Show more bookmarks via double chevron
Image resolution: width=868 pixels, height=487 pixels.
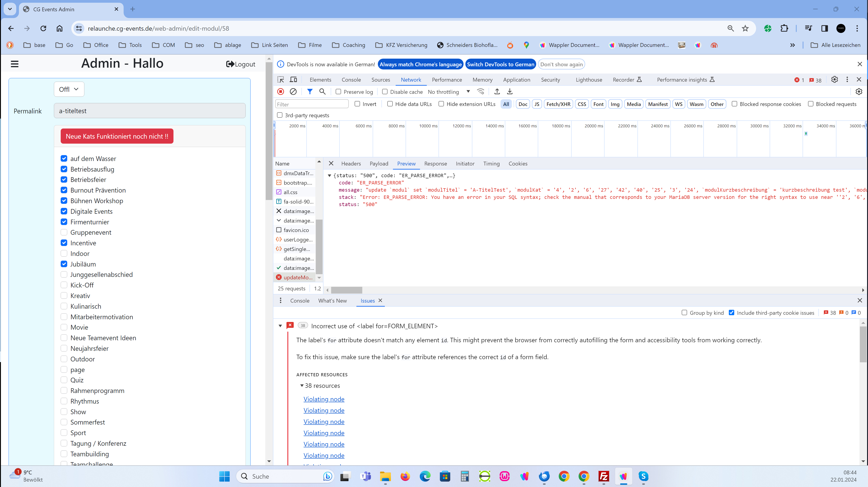coord(792,45)
